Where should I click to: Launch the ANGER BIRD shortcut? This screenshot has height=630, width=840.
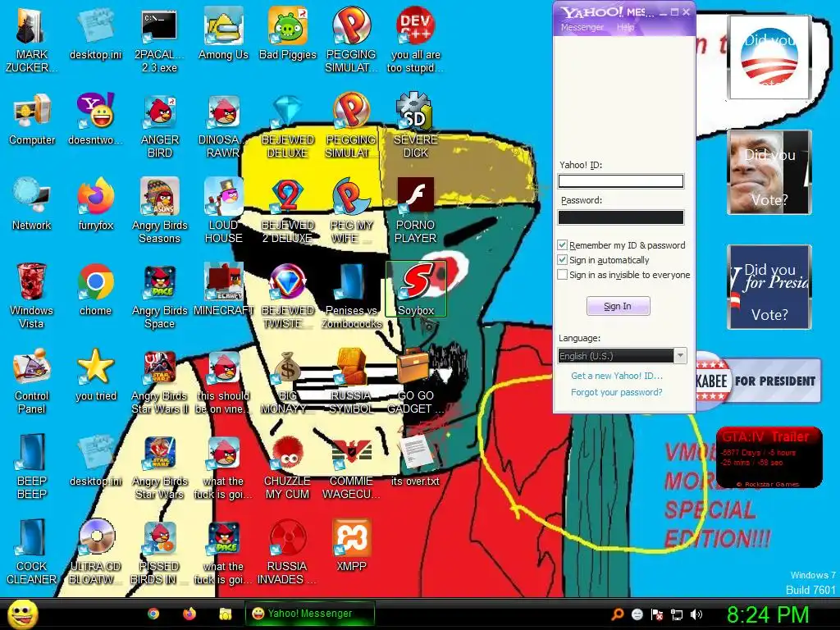[160, 127]
